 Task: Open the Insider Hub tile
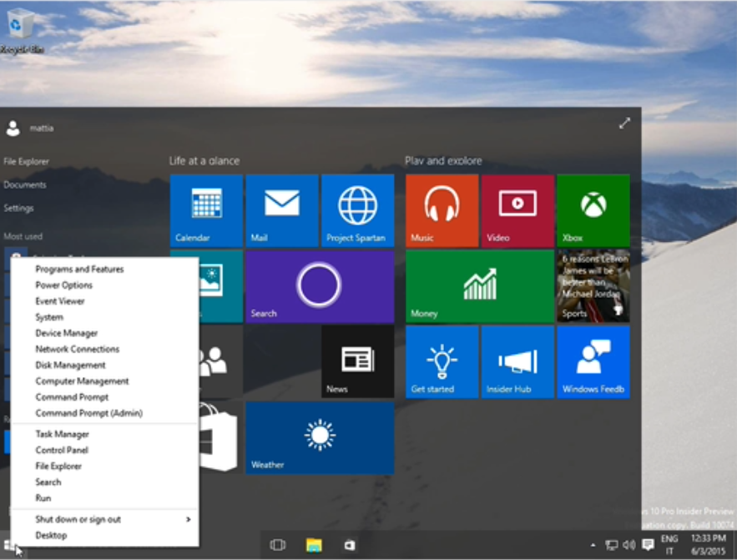517,361
